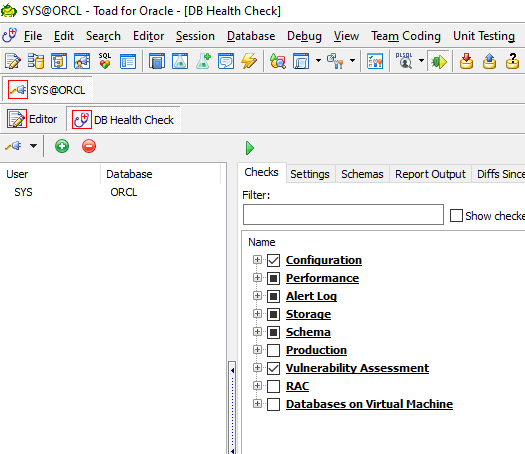Run health check with green play arrow

[x=250, y=148]
